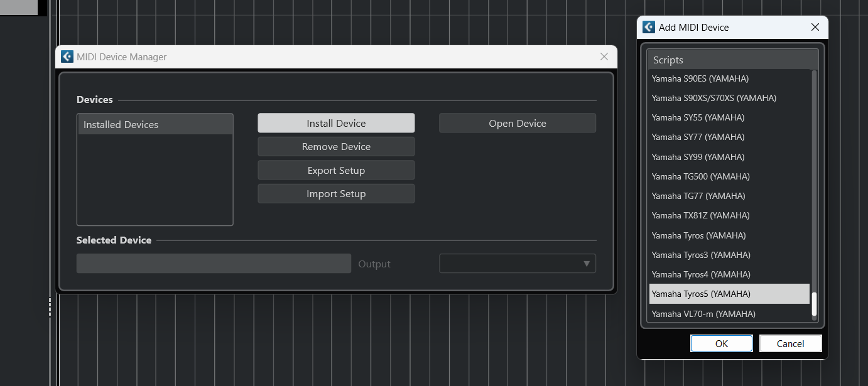
Task: Click the Scripts column header
Action: click(732, 60)
